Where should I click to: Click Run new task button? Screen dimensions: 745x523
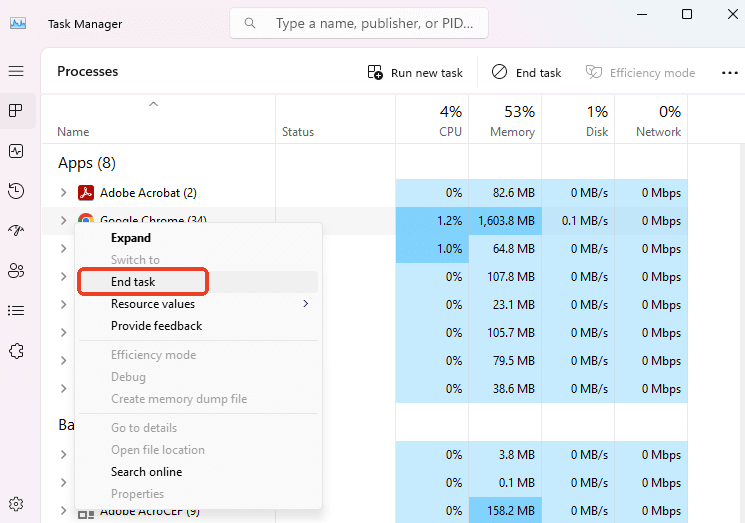coord(415,73)
